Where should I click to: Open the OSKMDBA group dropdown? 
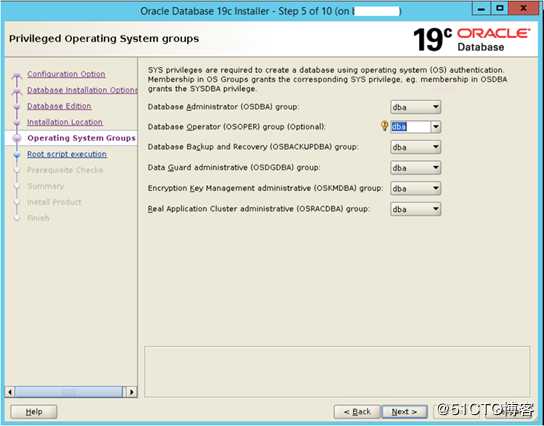[416, 188]
